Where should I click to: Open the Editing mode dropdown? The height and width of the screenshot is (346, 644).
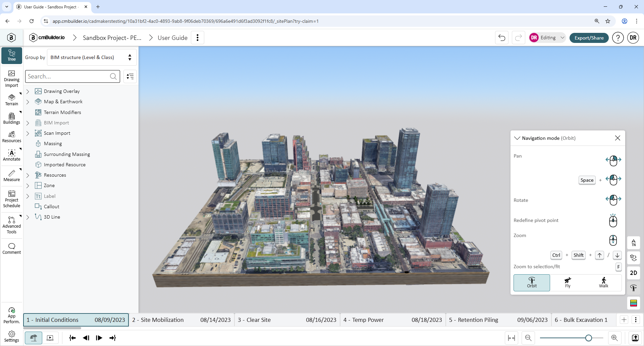(548, 38)
